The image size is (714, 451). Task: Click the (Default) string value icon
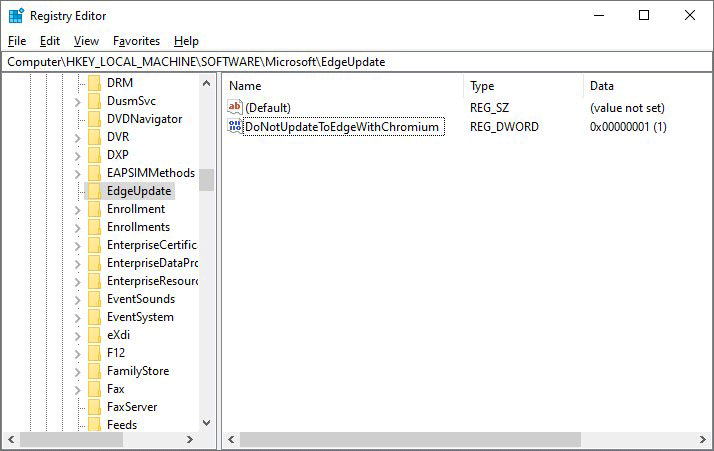tap(235, 108)
